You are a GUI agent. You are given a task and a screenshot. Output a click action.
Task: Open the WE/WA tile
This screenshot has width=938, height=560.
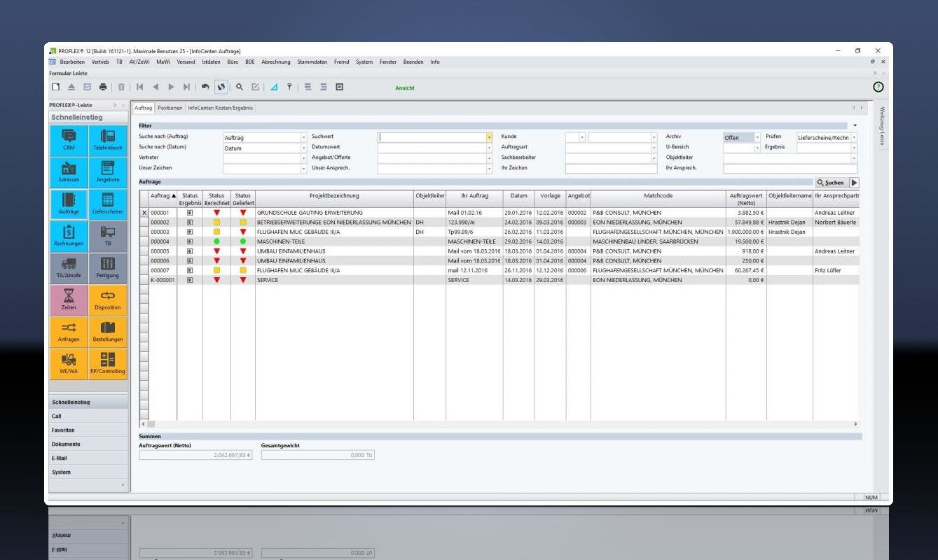[x=69, y=363]
